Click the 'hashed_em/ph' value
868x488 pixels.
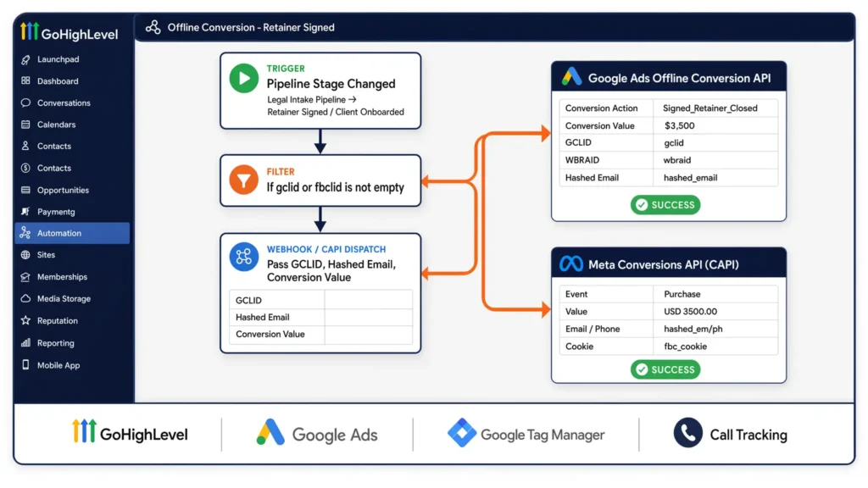click(693, 329)
